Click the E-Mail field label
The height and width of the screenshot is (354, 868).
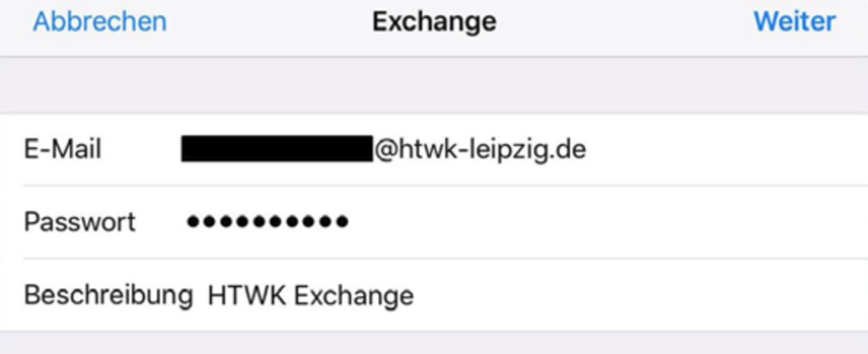click(63, 149)
